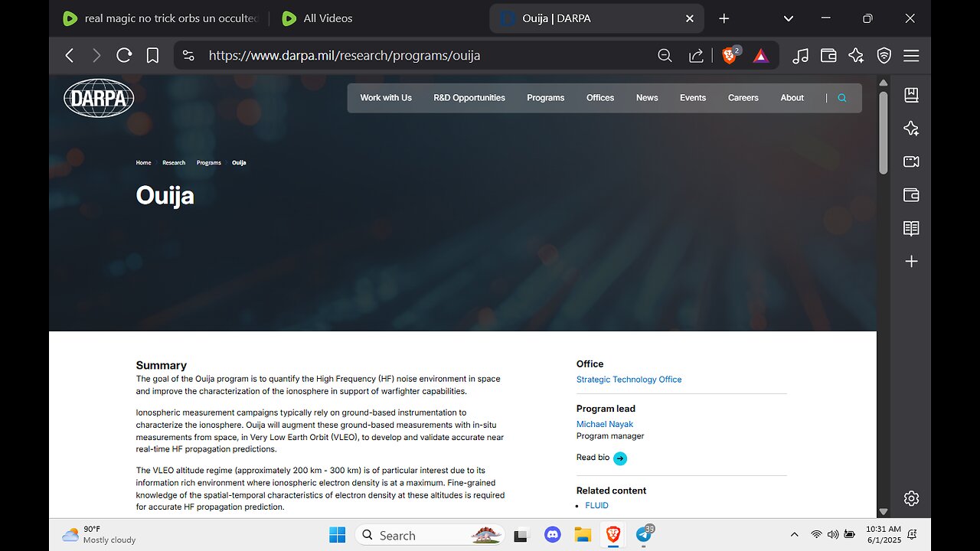Click the DARPA logo
This screenshot has height=551, width=980.
point(99,98)
